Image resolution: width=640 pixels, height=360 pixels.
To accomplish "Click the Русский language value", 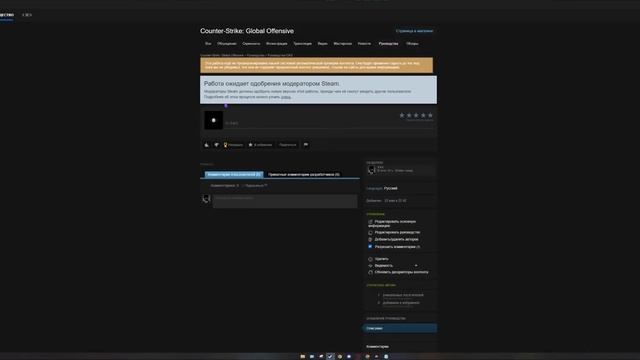I will pos(391,189).
